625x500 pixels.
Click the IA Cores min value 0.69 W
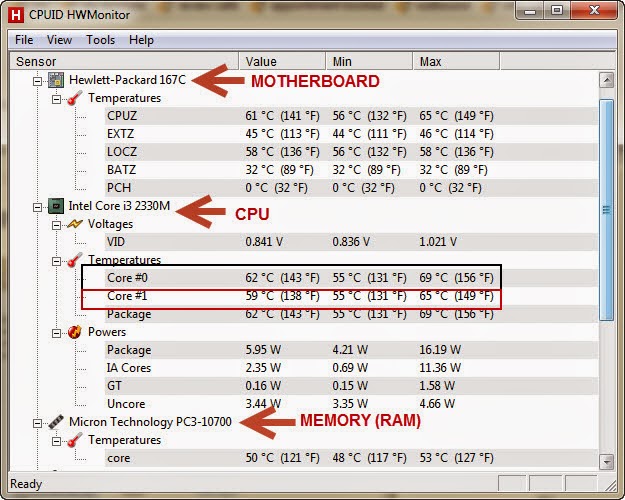[x=350, y=368]
